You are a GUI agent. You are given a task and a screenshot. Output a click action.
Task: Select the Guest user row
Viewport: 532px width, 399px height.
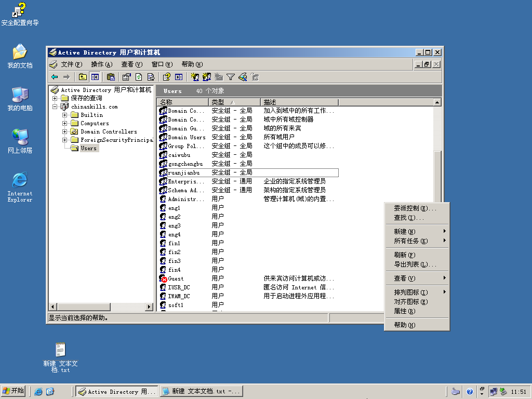tap(248, 278)
